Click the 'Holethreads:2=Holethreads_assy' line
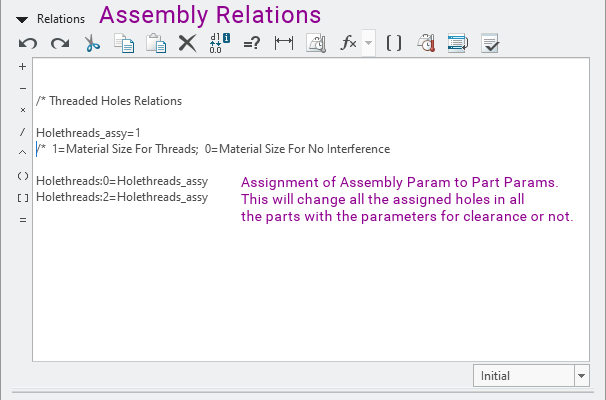This screenshot has height=400, width=606. (122, 197)
